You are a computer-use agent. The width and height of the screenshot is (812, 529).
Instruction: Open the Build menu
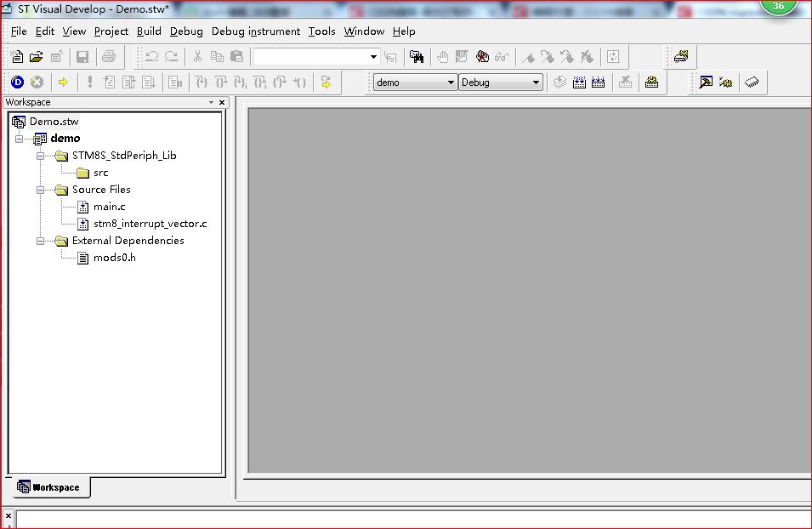pos(149,31)
